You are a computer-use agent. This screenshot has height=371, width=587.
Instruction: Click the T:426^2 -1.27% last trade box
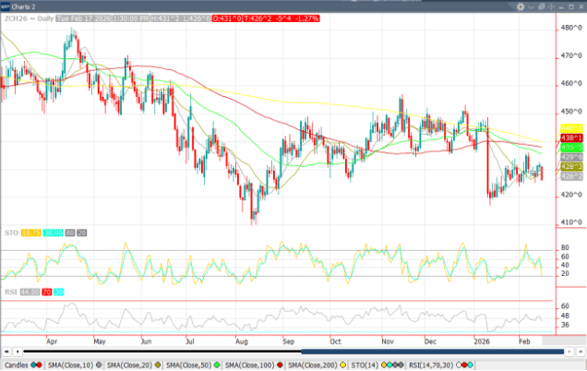pyautogui.click(x=281, y=18)
